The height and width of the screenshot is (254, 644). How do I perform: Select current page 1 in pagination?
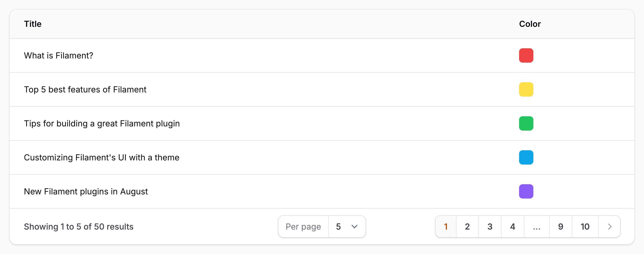point(445,227)
